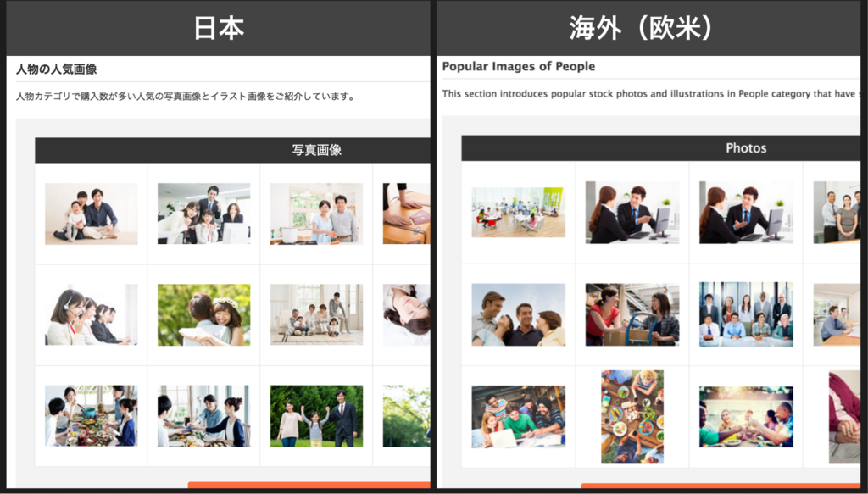
Task: Select the overhead picnic table with food photo
Action: (x=632, y=417)
